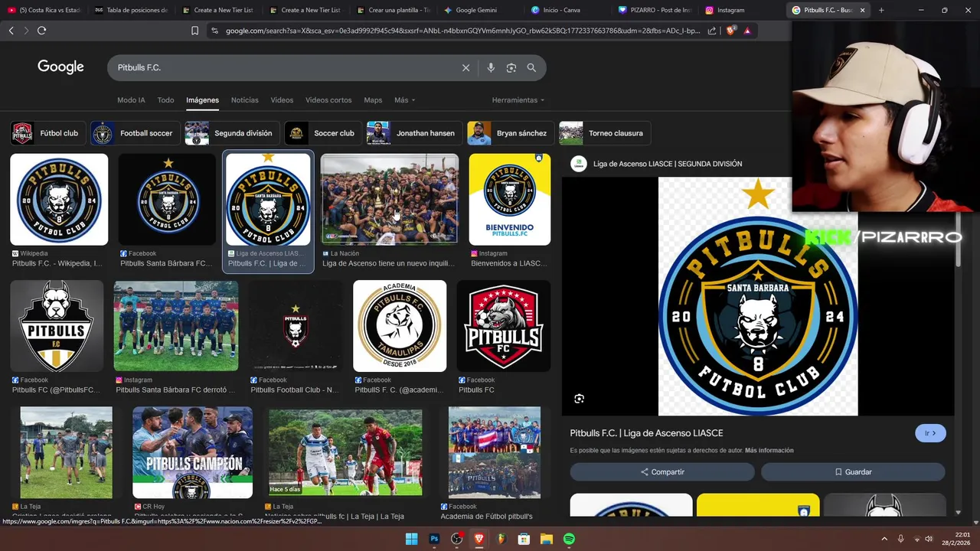
Task: Open the Herramientas dropdown
Action: [x=518, y=100]
